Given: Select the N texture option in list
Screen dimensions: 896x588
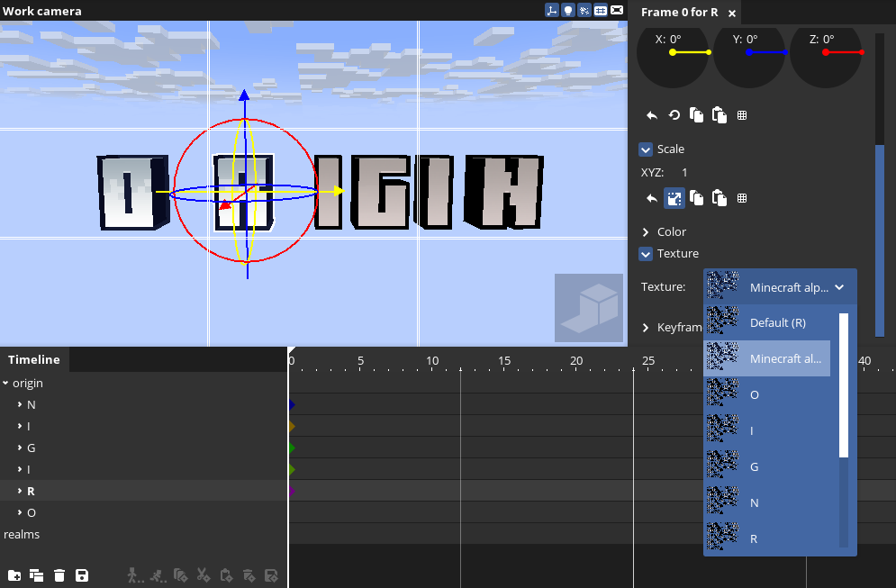Looking at the screenshot, I should pyautogui.click(x=754, y=502).
